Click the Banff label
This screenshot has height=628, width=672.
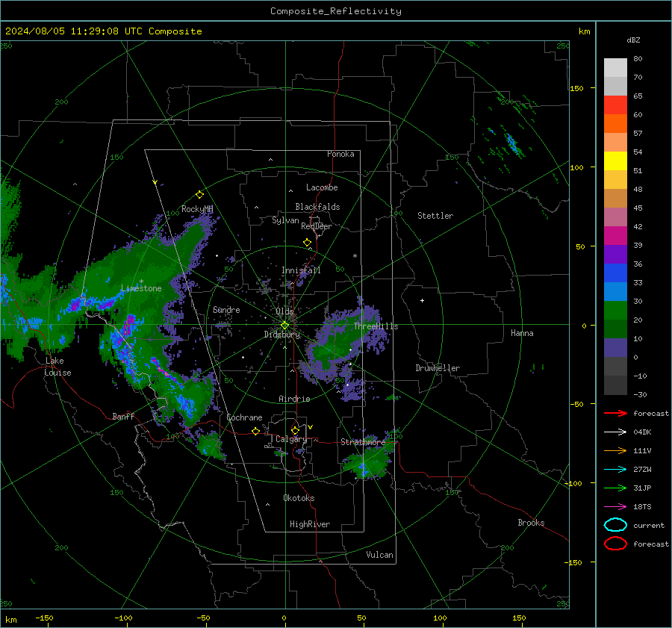click(x=123, y=417)
